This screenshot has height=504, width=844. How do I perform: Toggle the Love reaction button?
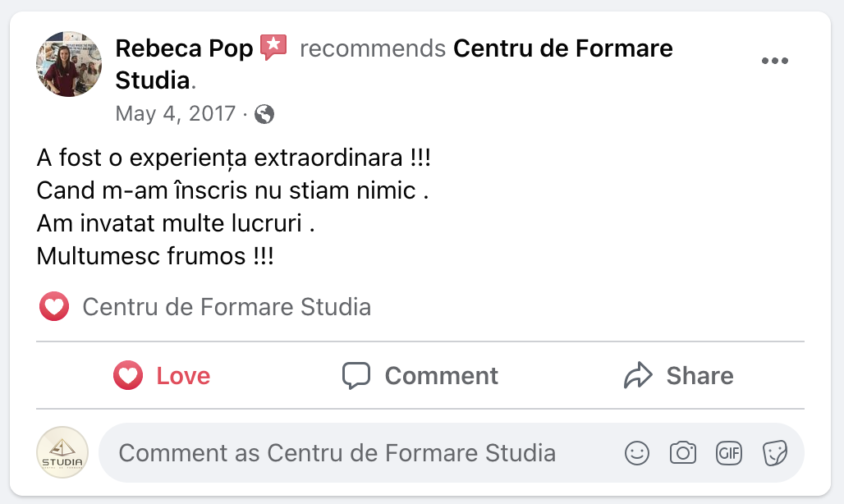click(162, 376)
